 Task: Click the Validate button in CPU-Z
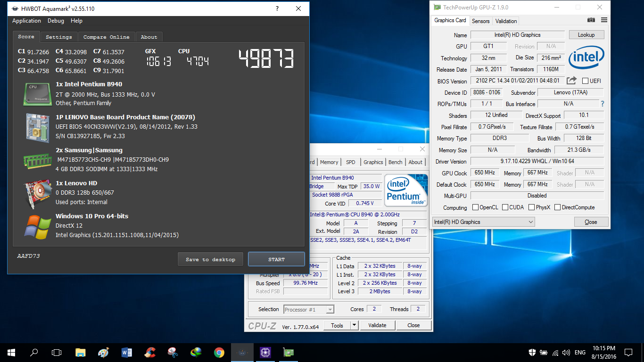pyautogui.click(x=377, y=325)
